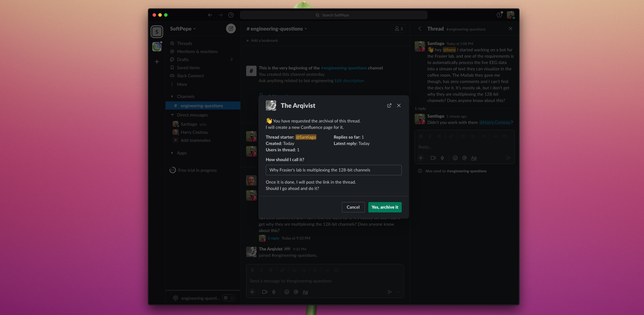The image size is (644, 315).
Task: Toggle bold in thread reply toolbar
Action: pyautogui.click(x=421, y=136)
